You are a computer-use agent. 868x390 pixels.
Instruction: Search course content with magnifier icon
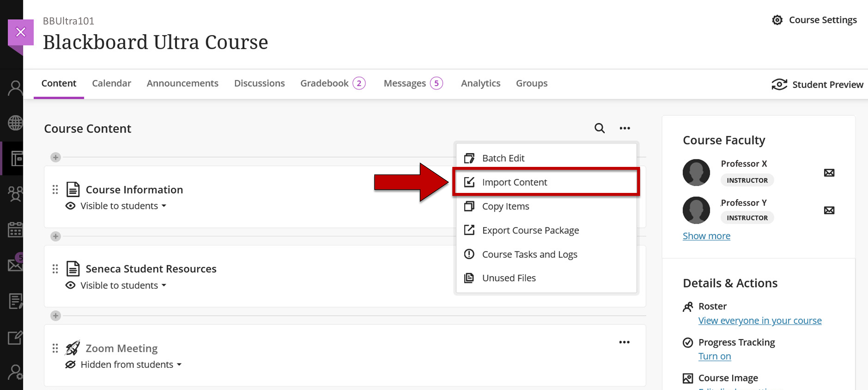pyautogui.click(x=599, y=128)
